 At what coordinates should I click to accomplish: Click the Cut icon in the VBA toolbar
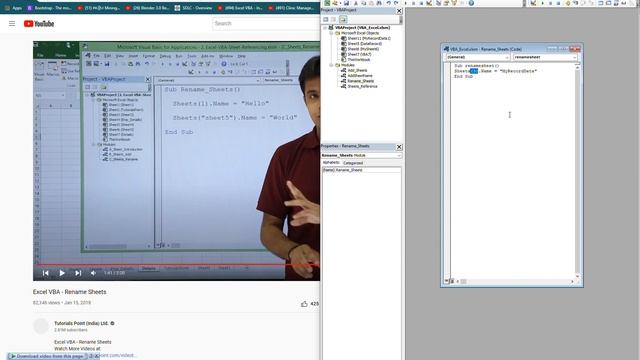click(x=356, y=3)
